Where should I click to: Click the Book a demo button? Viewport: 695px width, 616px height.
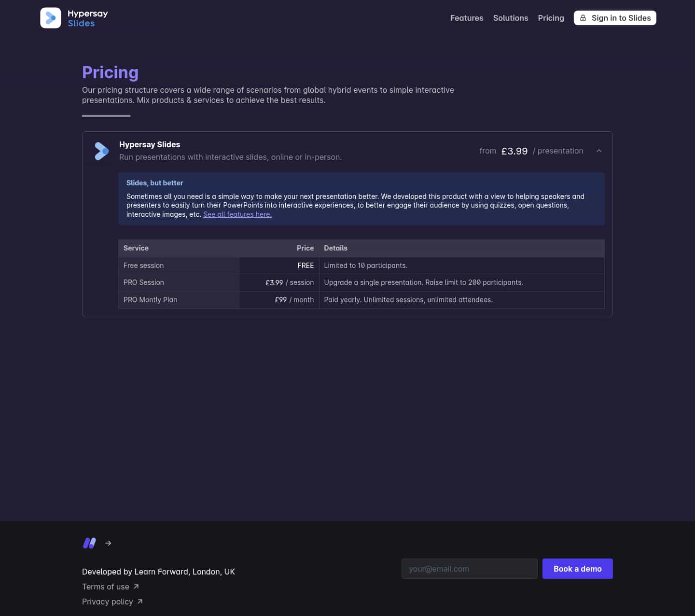pyautogui.click(x=578, y=569)
